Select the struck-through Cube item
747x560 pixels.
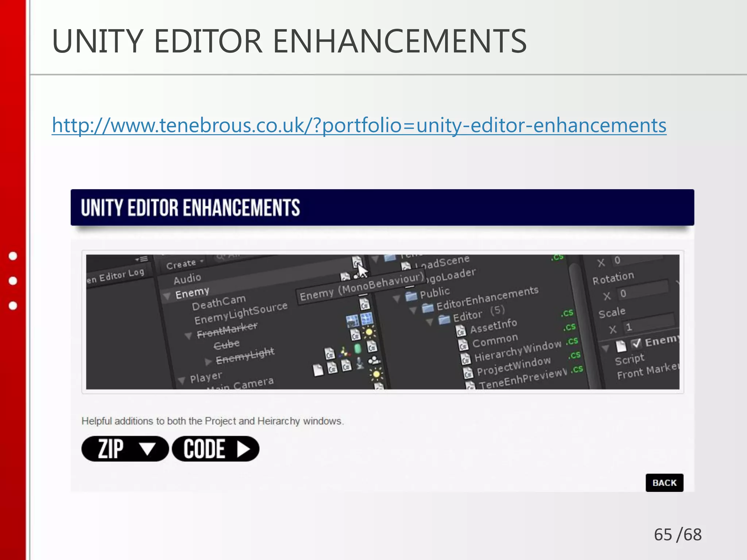pyautogui.click(x=227, y=345)
